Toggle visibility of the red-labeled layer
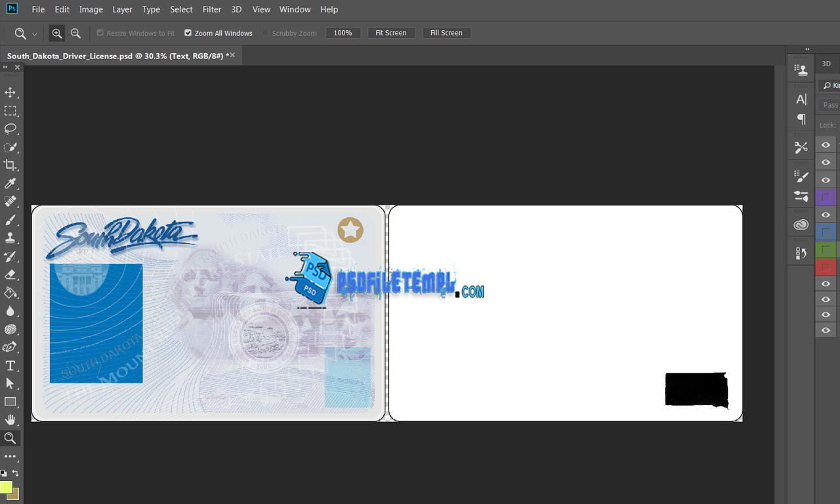Image resolution: width=840 pixels, height=504 pixels. (x=826, y=267)
